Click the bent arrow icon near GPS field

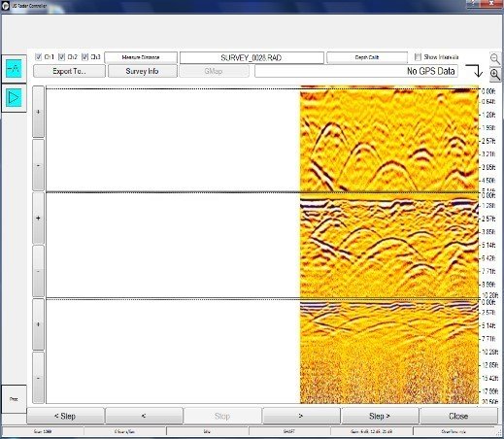coord(474,71)
